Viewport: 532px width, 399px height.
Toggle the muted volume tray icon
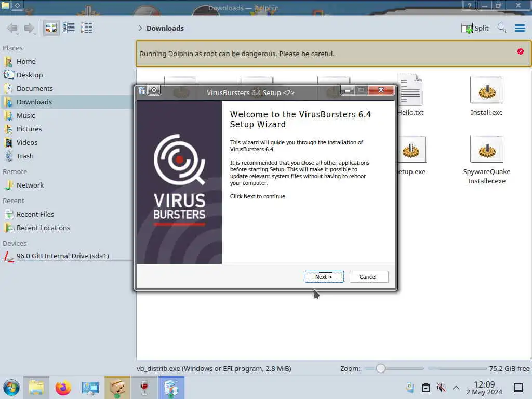442,388
